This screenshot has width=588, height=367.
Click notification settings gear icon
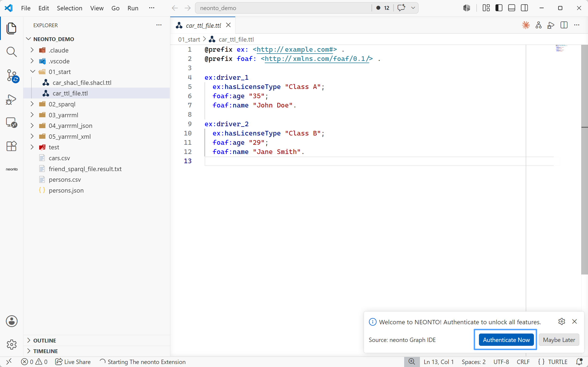pyautogui.click(x=562, y=322)
